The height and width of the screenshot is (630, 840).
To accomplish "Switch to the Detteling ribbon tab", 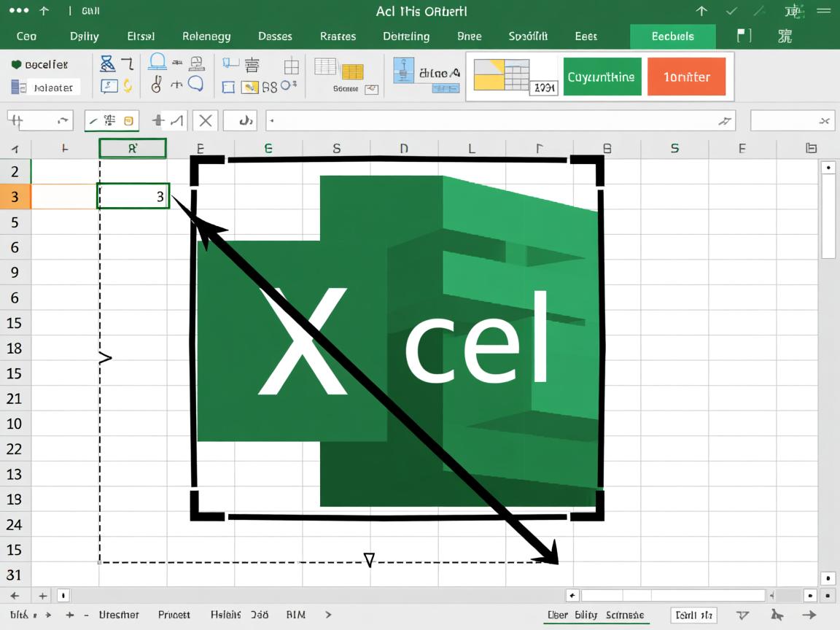I will (x=406, y=36).
